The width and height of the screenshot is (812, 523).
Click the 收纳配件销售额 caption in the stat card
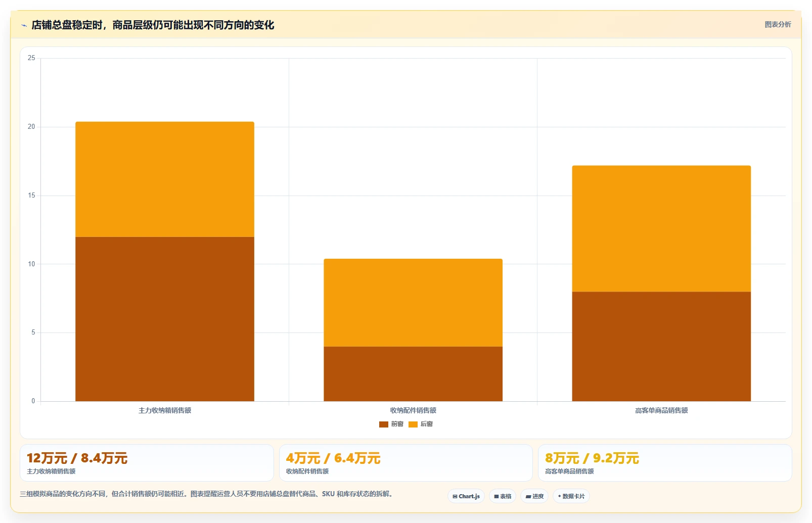(x=307, y=471)
